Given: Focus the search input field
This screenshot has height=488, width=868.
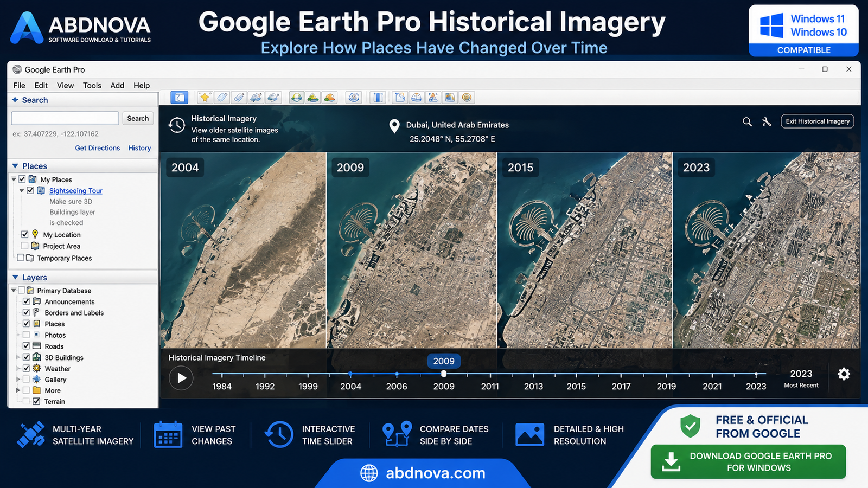Looking at the screenshot, I should [x=65, y=118].
